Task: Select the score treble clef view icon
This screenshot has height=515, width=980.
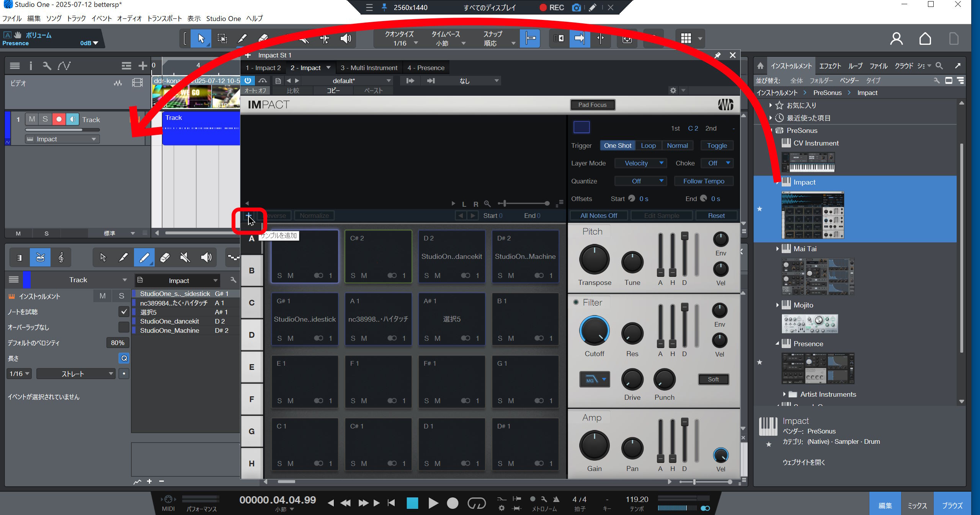Action: point(61,258)
